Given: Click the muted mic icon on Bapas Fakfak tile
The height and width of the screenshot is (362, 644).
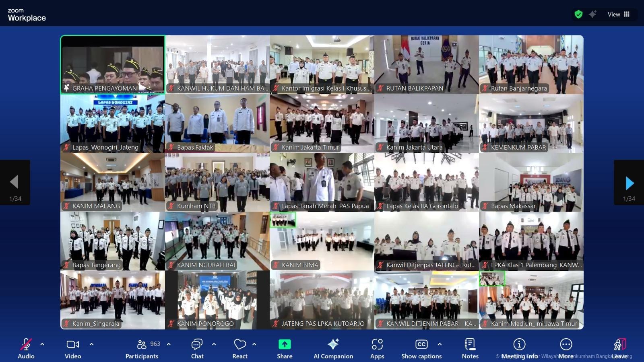Looking at the screenshot, I should click(171, 147).
